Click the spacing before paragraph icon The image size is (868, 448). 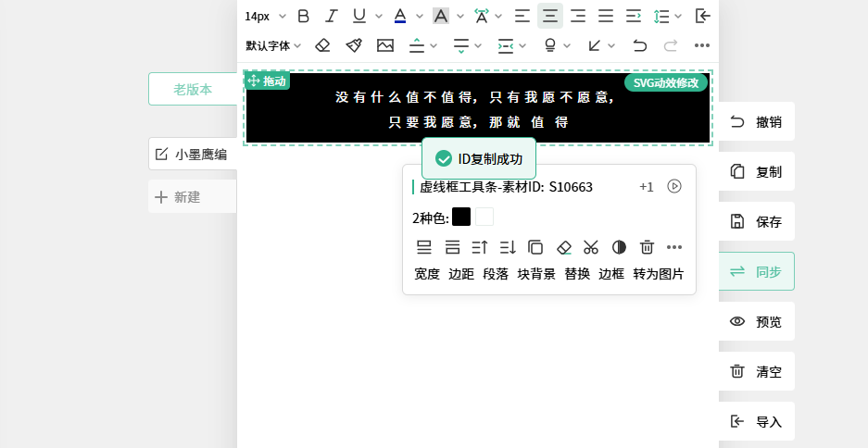tap(416, 45)
